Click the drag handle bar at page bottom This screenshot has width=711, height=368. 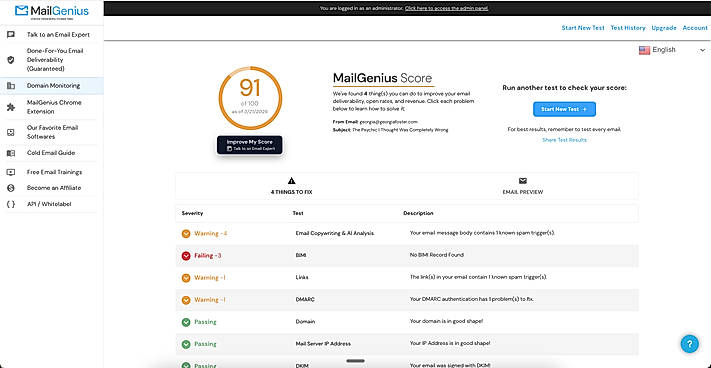point(356,361)
